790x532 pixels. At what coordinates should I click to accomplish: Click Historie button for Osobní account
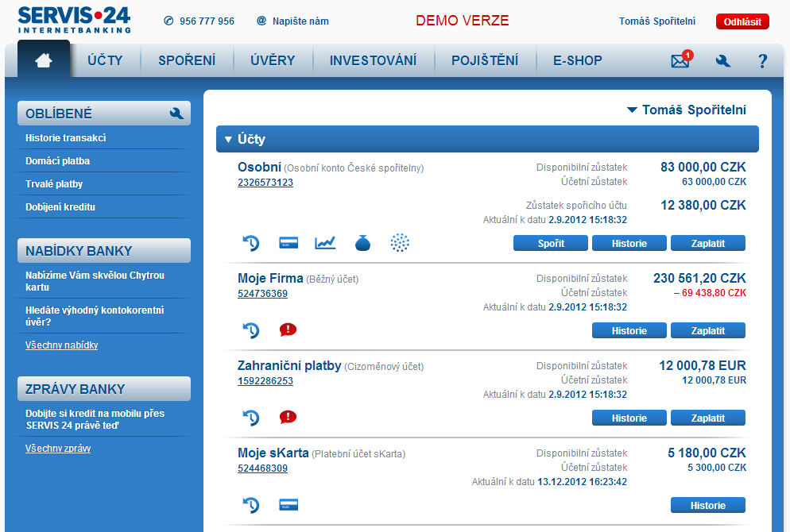pyautogui.click(x=629, y=243)
